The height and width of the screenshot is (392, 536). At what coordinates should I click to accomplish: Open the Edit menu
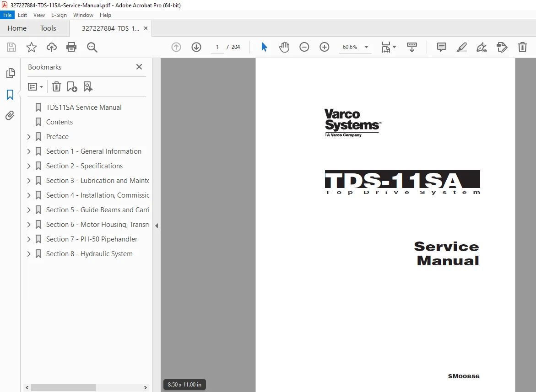22,15
